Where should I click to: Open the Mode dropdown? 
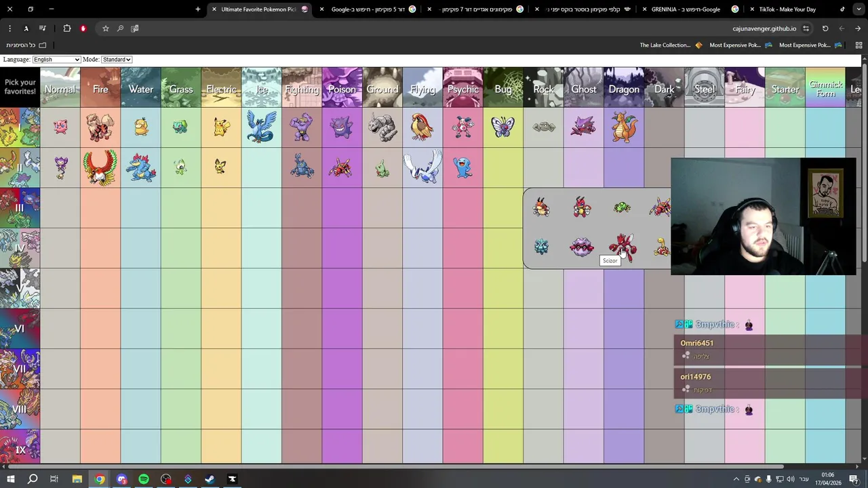point(117,60)
